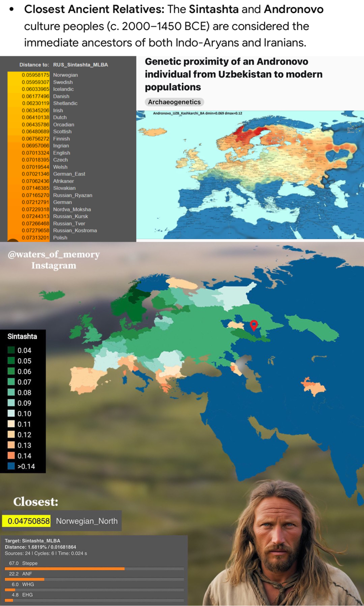Click the red location pin on the Sintashta map
The width and height of the screenshot is (364, 606).
pos(254,325)
